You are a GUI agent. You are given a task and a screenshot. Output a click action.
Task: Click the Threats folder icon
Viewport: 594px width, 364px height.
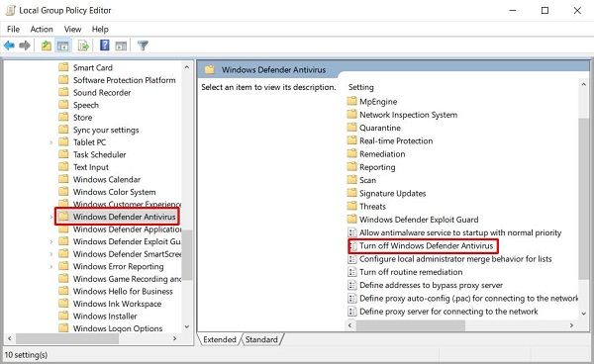(351, 206)
